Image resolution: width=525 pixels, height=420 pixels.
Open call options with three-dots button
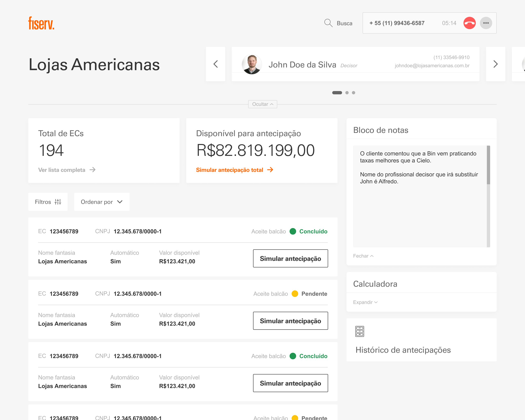coord(486,23)
